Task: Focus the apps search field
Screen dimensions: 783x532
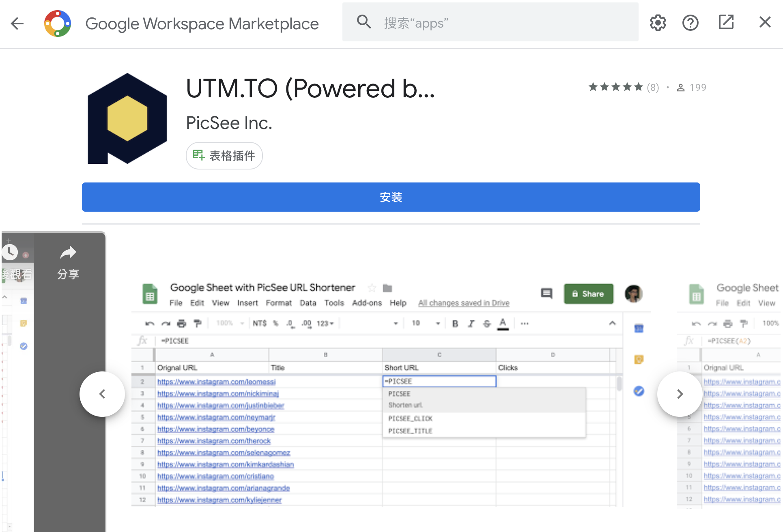Action: pyautogui.click(x=490, y=22)
